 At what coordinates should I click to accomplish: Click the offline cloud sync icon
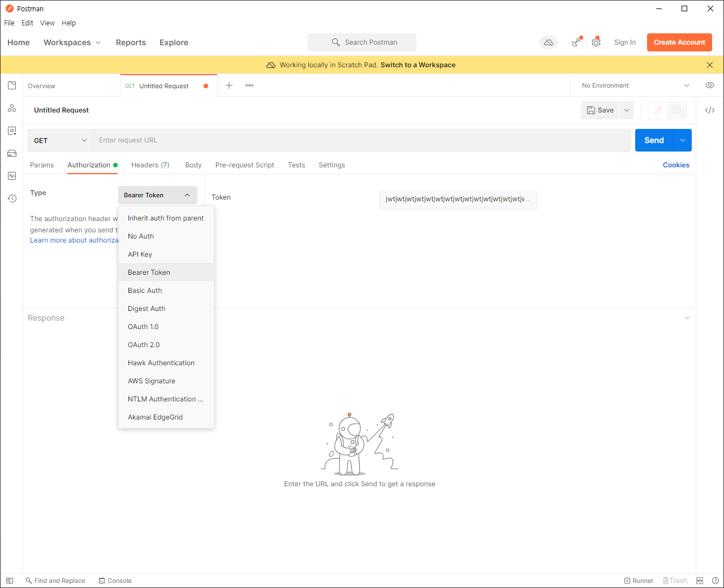click(x=549, y=42)
